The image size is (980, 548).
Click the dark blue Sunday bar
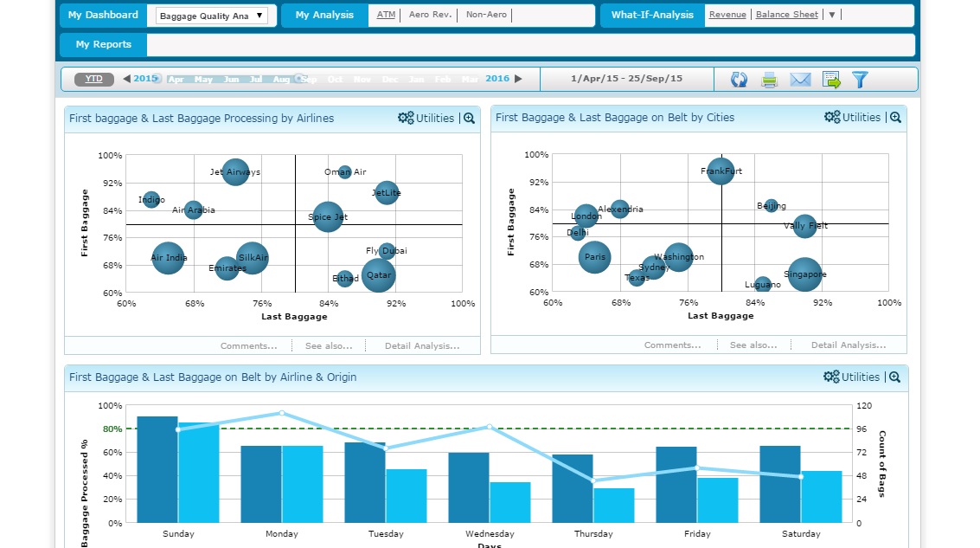[x=157, y=469]
